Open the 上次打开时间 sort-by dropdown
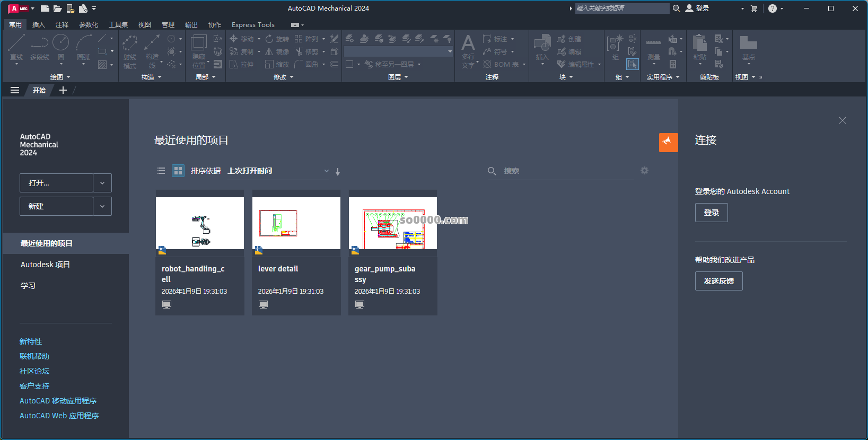Viewport: 868px width, 440px height. point(278,171)
